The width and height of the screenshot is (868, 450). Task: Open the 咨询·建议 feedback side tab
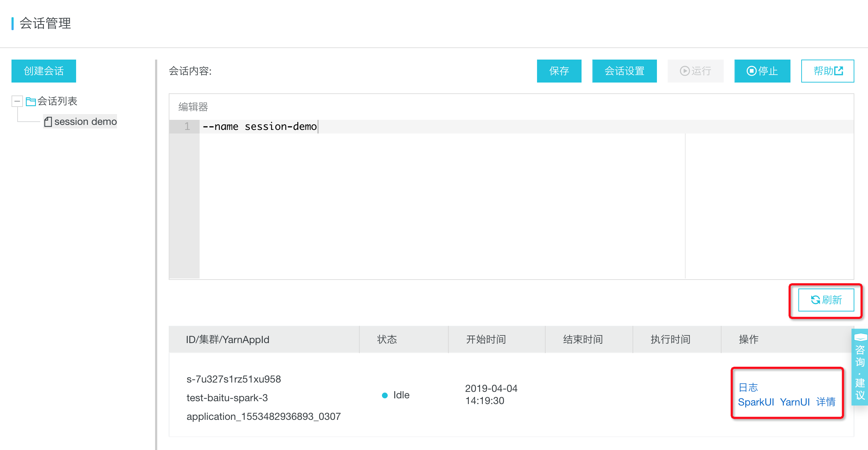pyautogui.click(x=860, y=367)
